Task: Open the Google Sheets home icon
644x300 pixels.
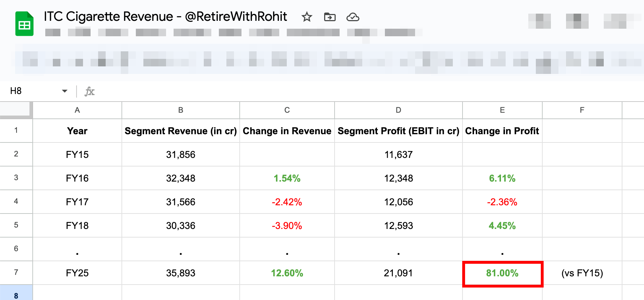Action: [24, 24]
